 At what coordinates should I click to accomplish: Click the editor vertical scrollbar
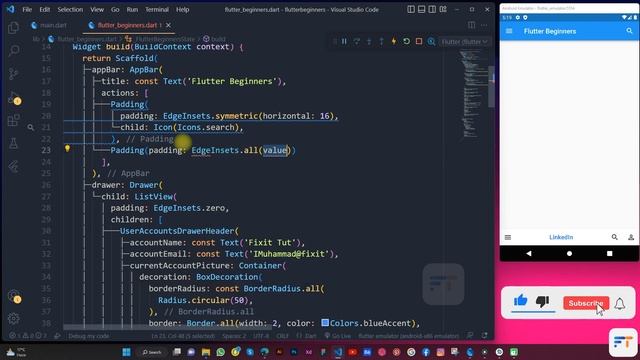coord(491,87)
